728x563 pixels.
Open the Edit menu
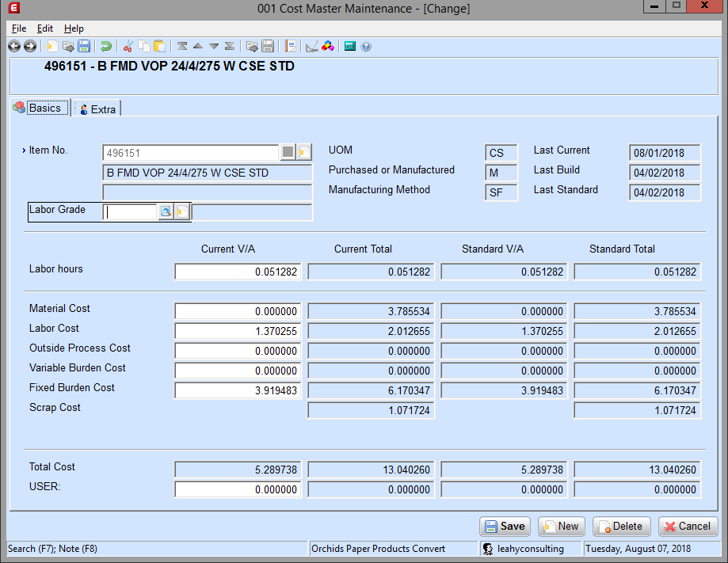[x=45, y=29]
